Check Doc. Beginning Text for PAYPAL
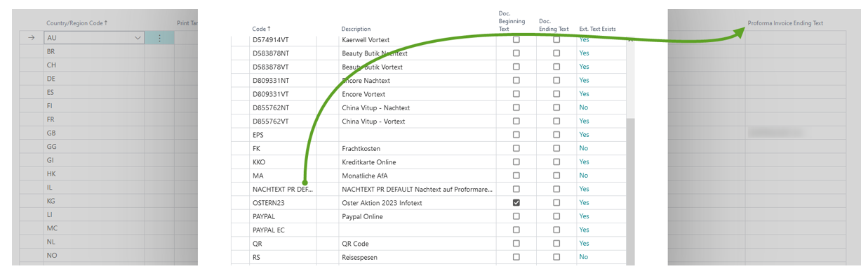 [x=516, y=216]
